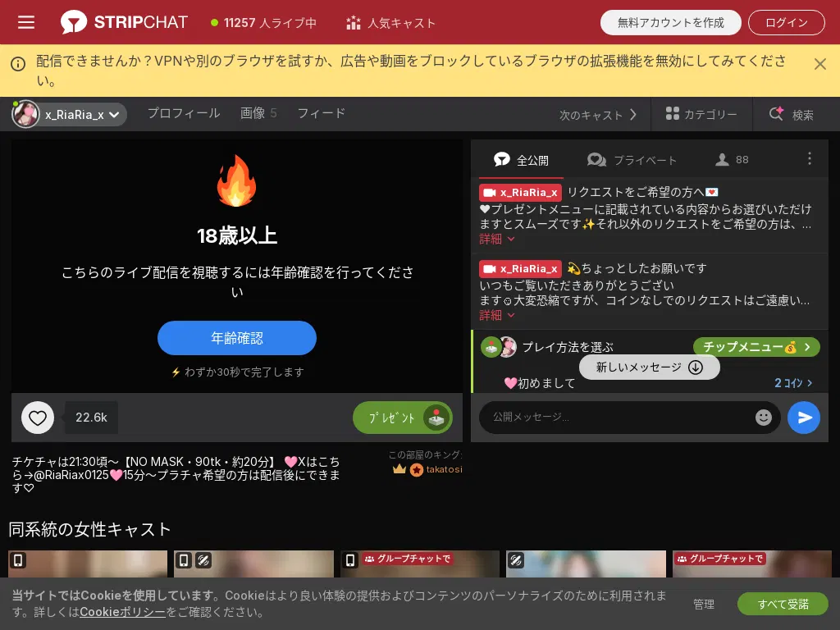Click mobile icon on first thumbnail
This screenshot has width=840, height=630.
[18, 560]
